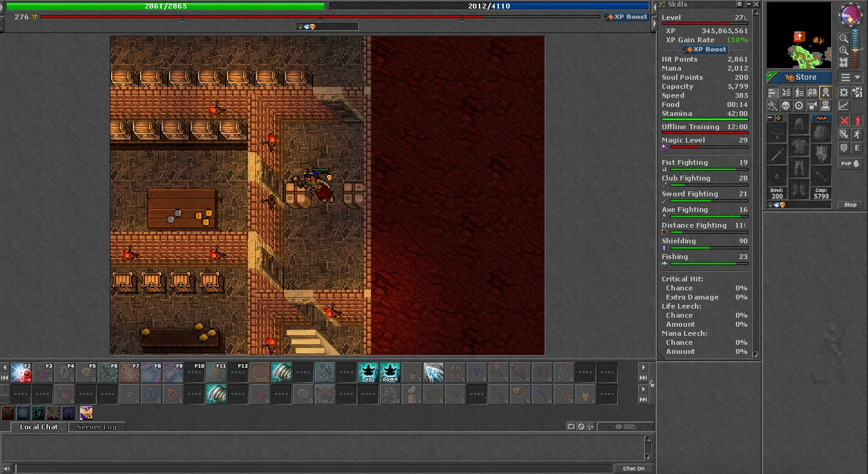Click the Stop button
868x474 pixels.
click(x=851, y=205)
